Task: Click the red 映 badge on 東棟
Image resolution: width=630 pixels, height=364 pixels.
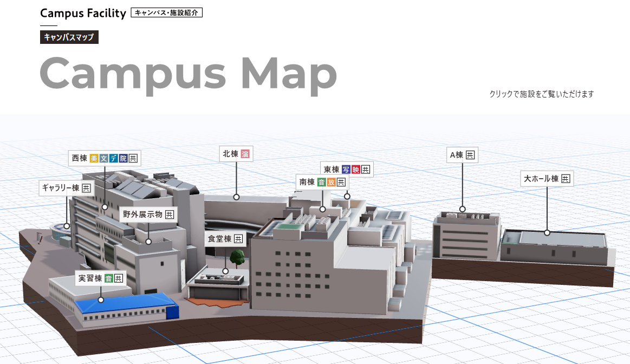Action: click(x=356, y=170)
